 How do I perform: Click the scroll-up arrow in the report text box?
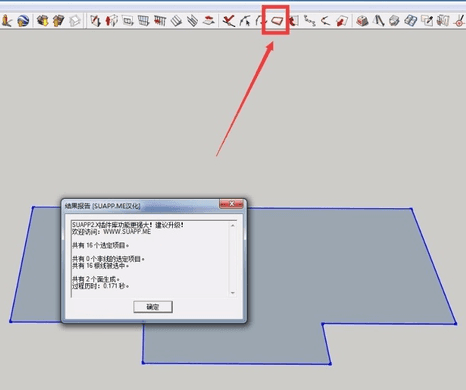coord(233,226)
